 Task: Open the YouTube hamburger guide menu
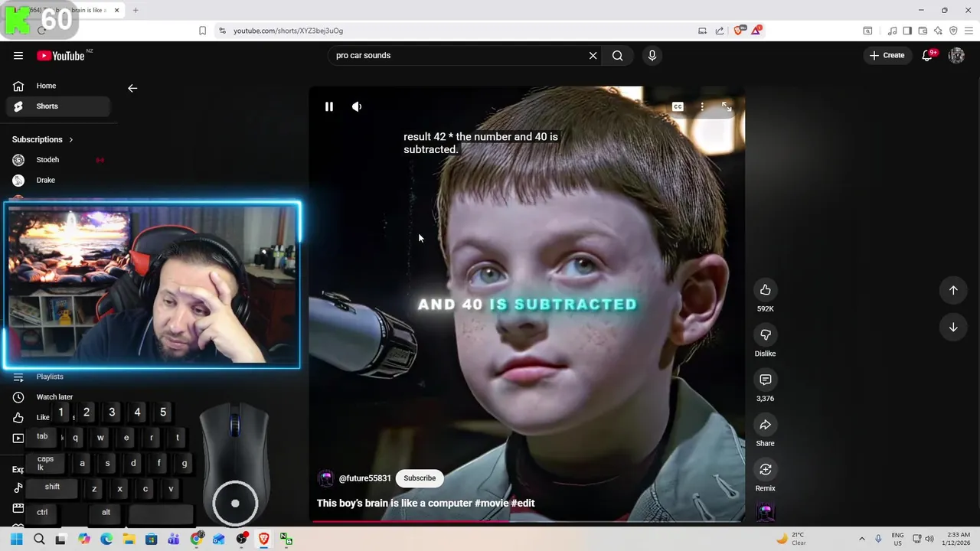click(18, 55)
